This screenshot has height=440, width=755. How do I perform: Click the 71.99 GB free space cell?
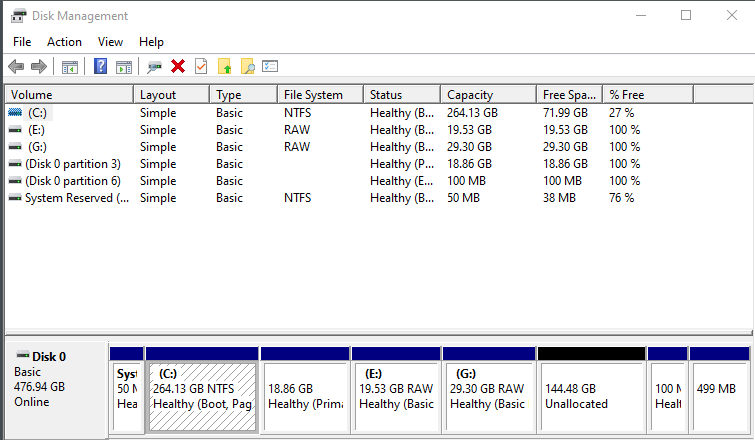click(x=565, y=113)
